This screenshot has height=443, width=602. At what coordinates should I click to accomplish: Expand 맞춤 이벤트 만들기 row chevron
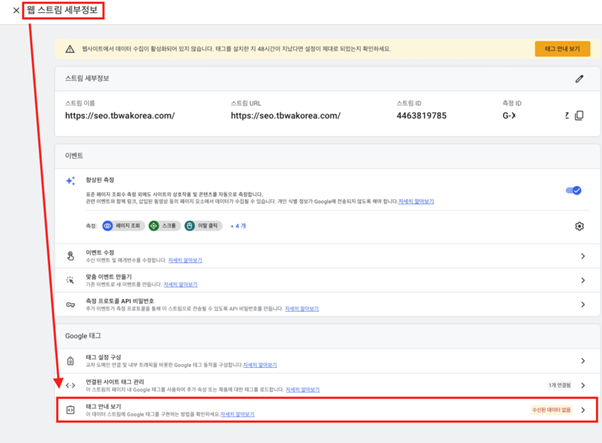[x=583, y=280]
